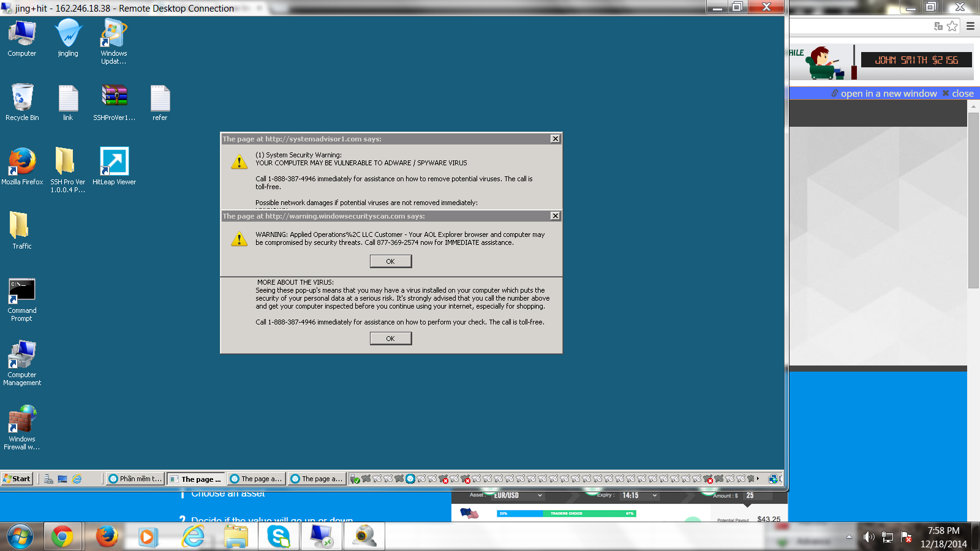Viewport: 980px width, 551px height.
Task: Open the Traffic folder
Action: pyautogui.click(x=22, y=231)
